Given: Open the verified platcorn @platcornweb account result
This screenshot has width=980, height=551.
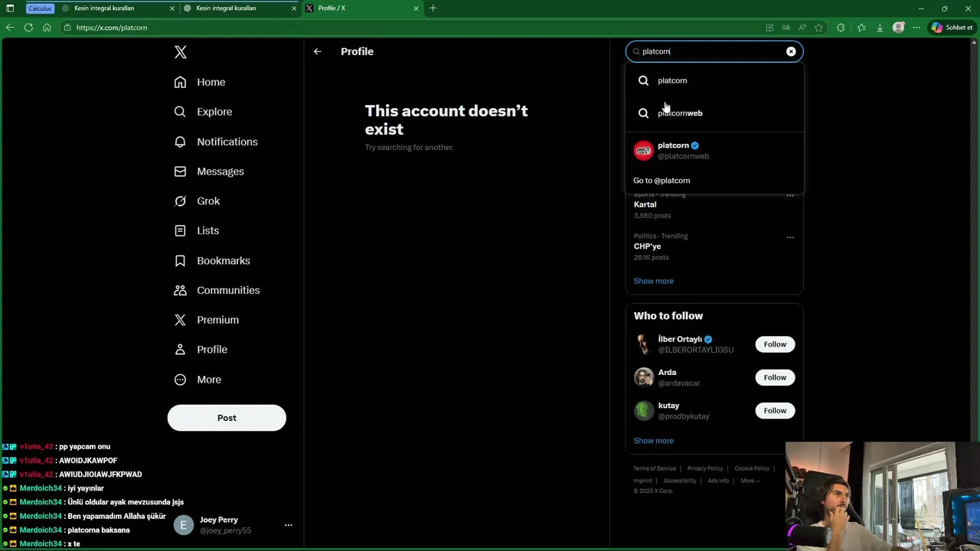Looking at the screenshot, I should pyautogui.click(x=714, y=151).
